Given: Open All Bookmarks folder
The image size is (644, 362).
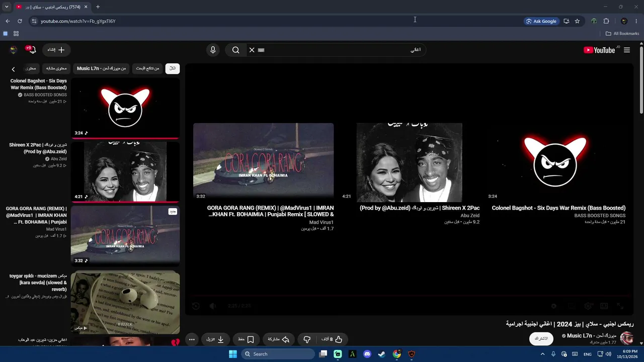Looking at the screenshot, I should (622, 34).
